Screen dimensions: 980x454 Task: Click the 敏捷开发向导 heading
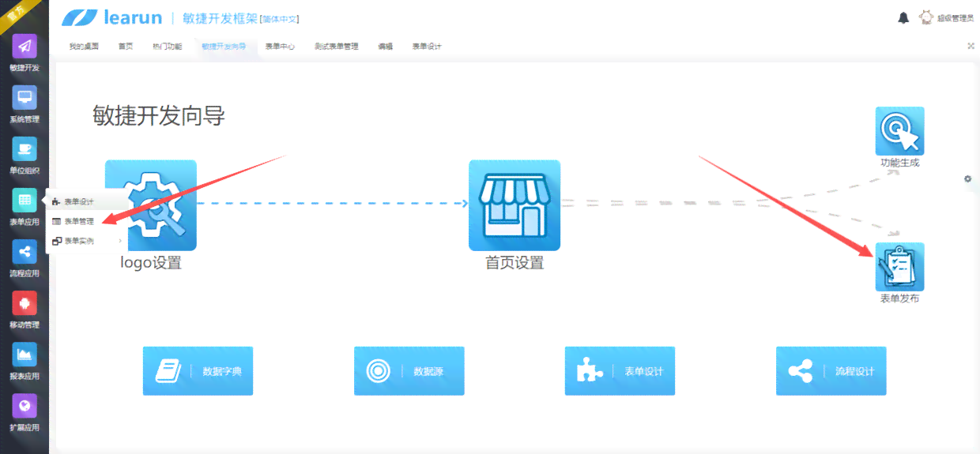point(159,116)
